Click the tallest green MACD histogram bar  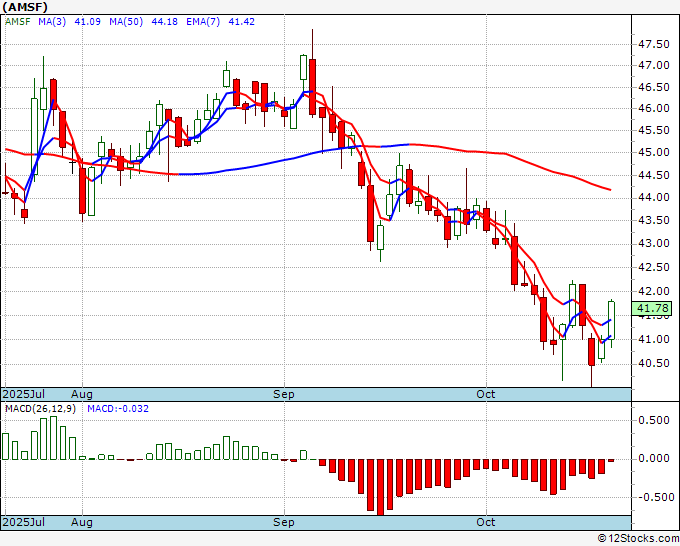(x=53, y=438)
